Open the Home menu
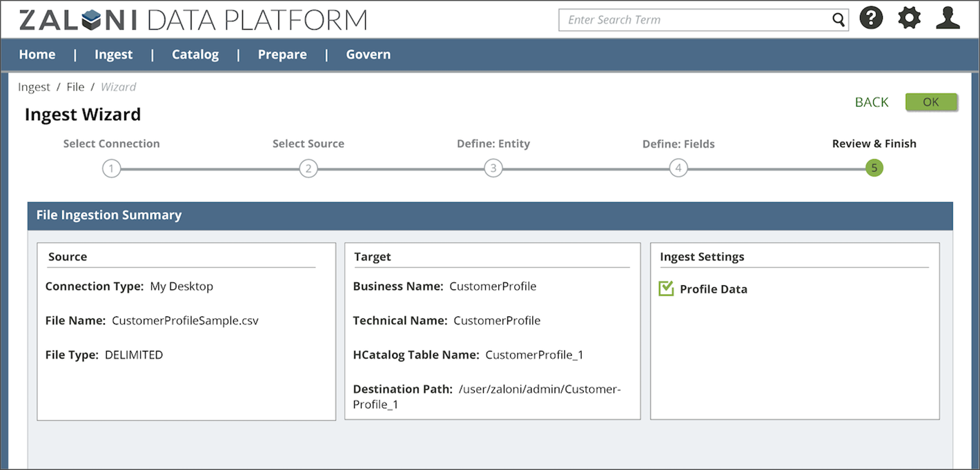Image resolution: width=980 pixels, height=470 pixels. (37, 55)
